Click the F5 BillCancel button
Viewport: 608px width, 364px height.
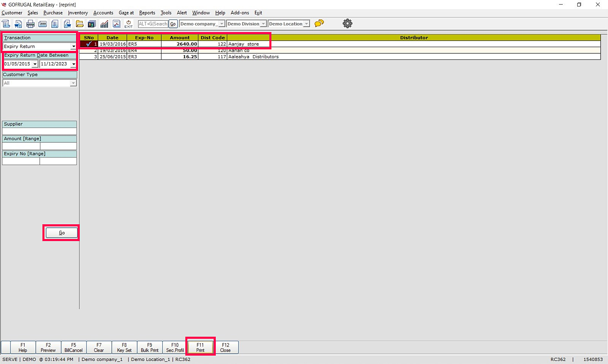[74, 348]
